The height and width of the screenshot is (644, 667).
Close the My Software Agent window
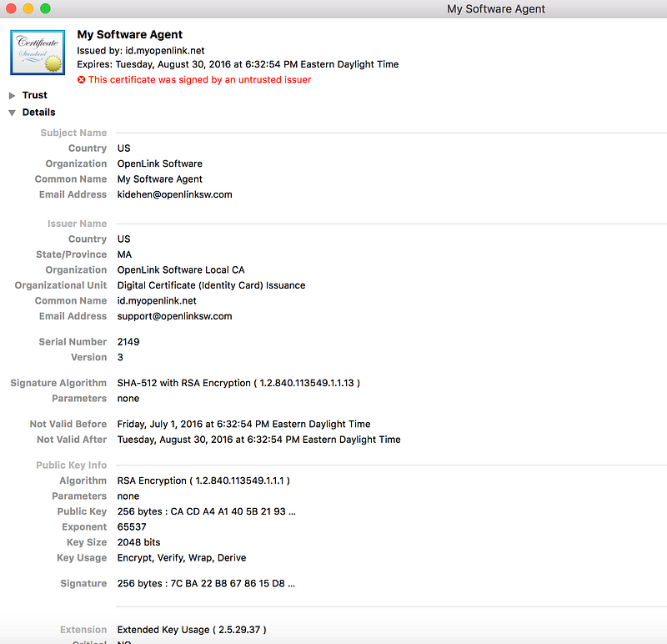(x=11, y=8)
